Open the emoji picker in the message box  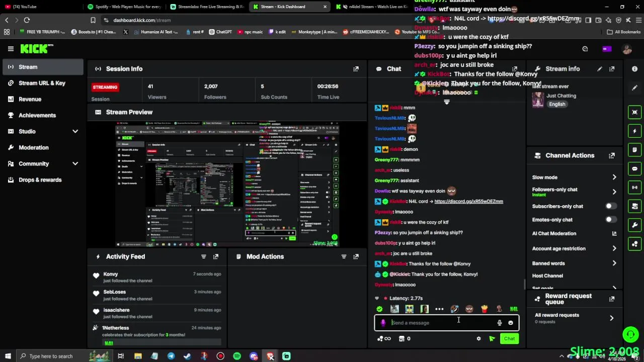(x=511, y=323)
